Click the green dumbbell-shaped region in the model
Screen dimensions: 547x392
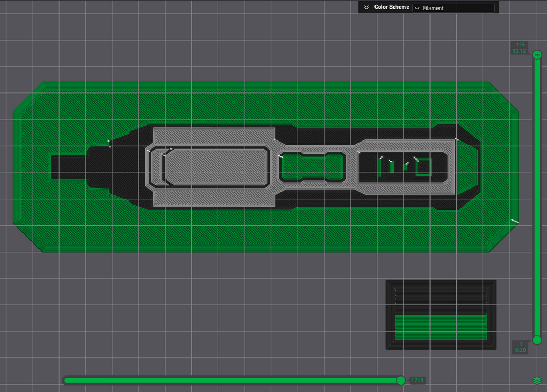coord(312,167)
